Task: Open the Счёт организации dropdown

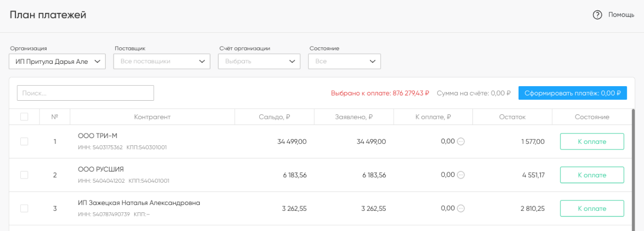Action: [x=259, y=61]
